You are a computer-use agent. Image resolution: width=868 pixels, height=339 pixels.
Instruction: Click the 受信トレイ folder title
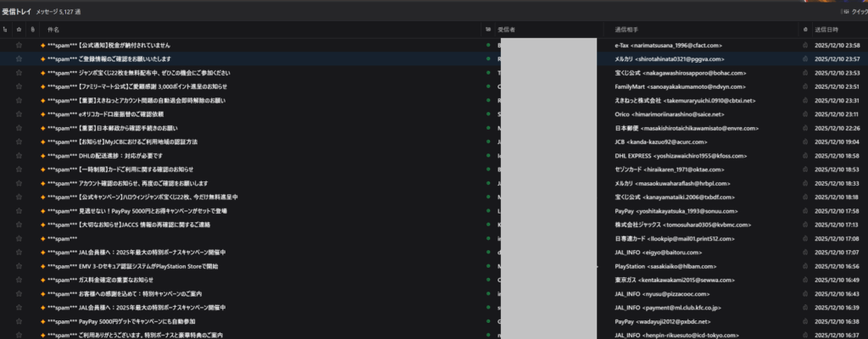click(x=16, y=12)
